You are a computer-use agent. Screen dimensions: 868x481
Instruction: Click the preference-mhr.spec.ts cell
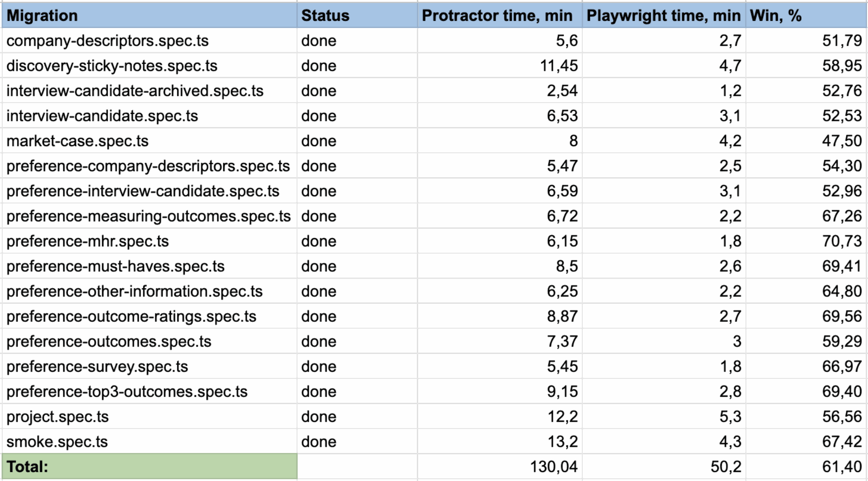click(x=87, y=241)
